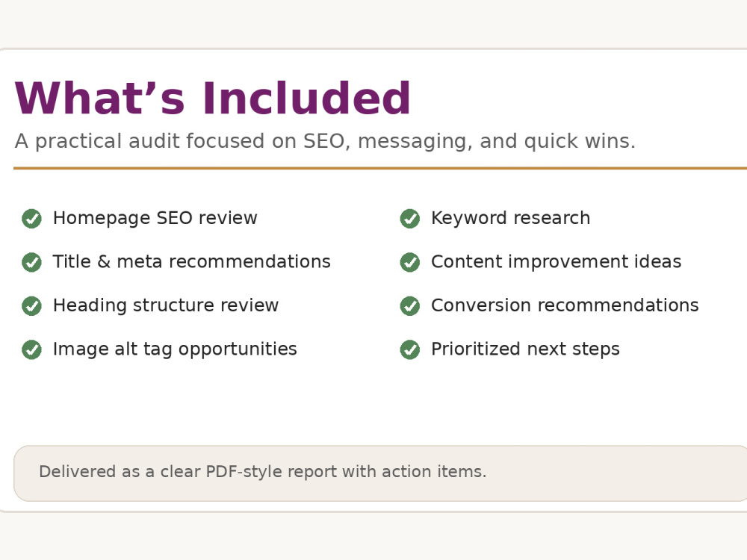Click the Prioritized next steps item
Screen dimensions: 747x560
click(x=525, y=349)
